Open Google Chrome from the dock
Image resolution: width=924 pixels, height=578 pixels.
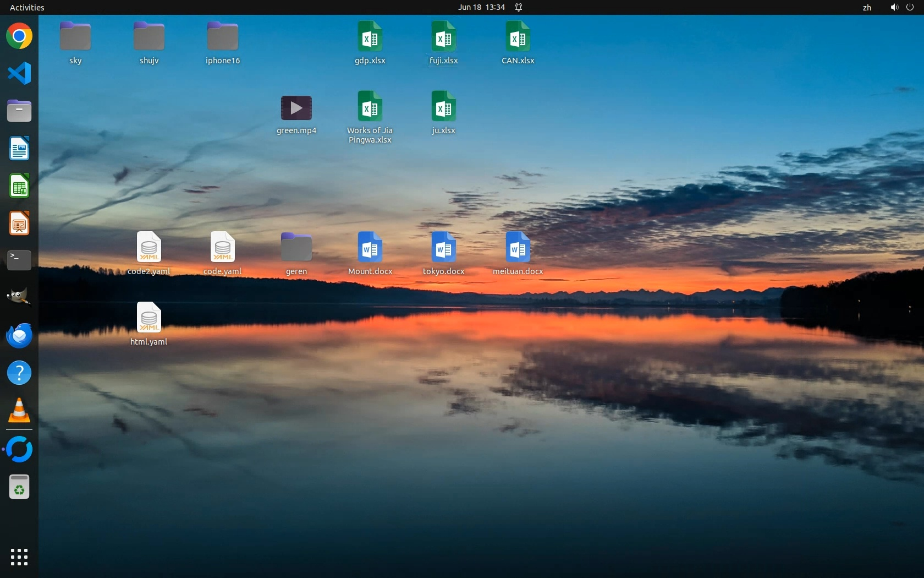click(x=19, y=36)
